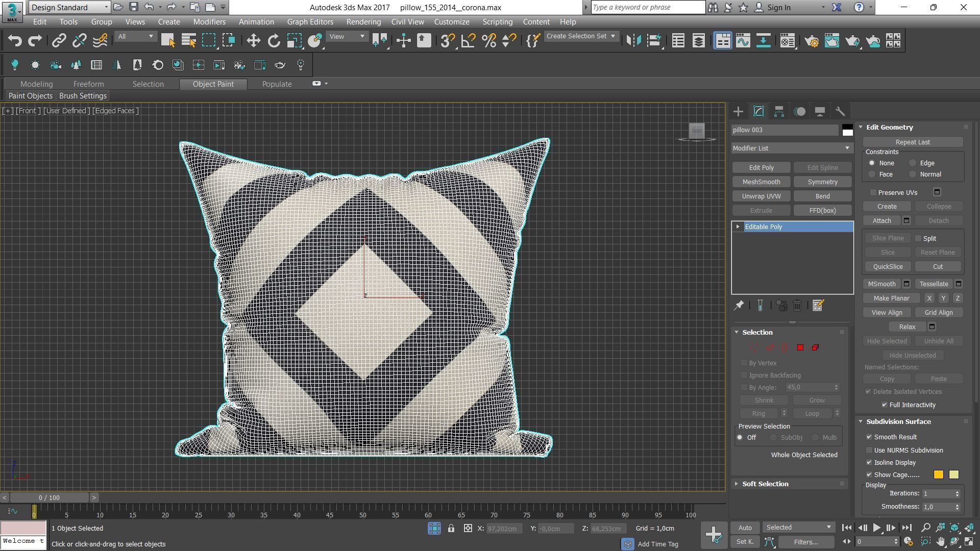Click the Unwrap UVW button

tap(761, 196)
